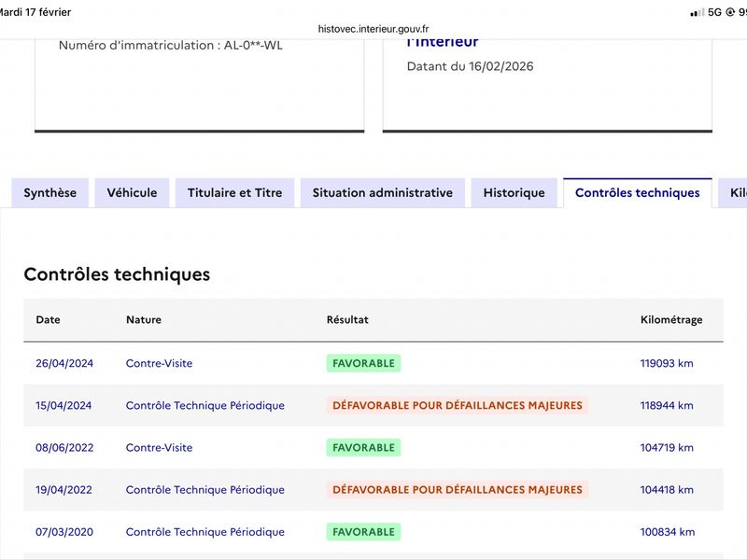Viewport: 747px width, 560px height.
Task: Click the FAVORABLE badge in the 07/03/2020 row
Action: click(x=363, y=532)
